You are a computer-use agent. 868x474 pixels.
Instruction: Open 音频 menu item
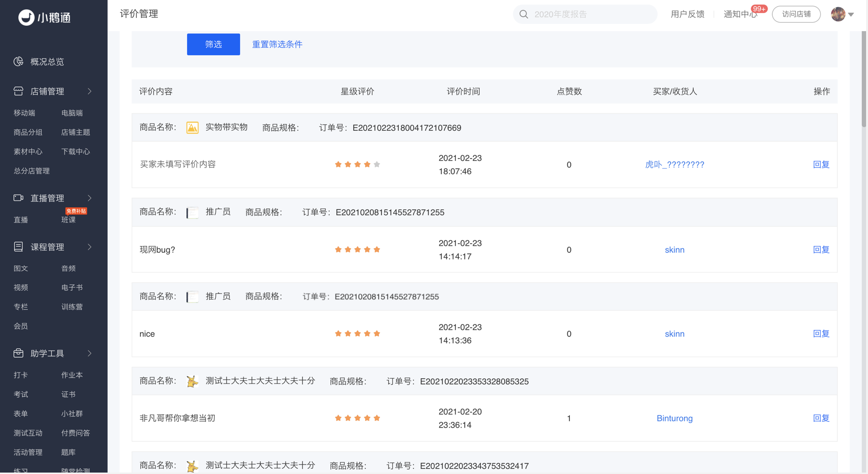68,268
